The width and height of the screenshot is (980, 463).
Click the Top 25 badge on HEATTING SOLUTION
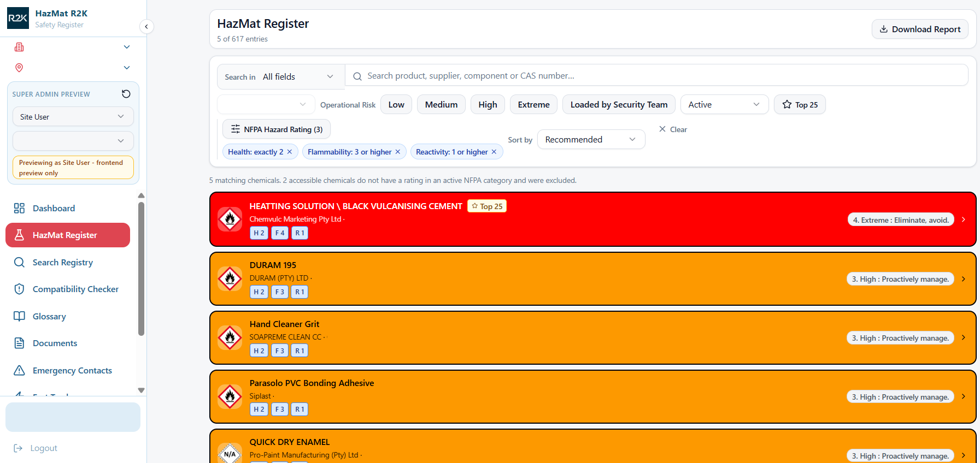[x=487, y=206]
